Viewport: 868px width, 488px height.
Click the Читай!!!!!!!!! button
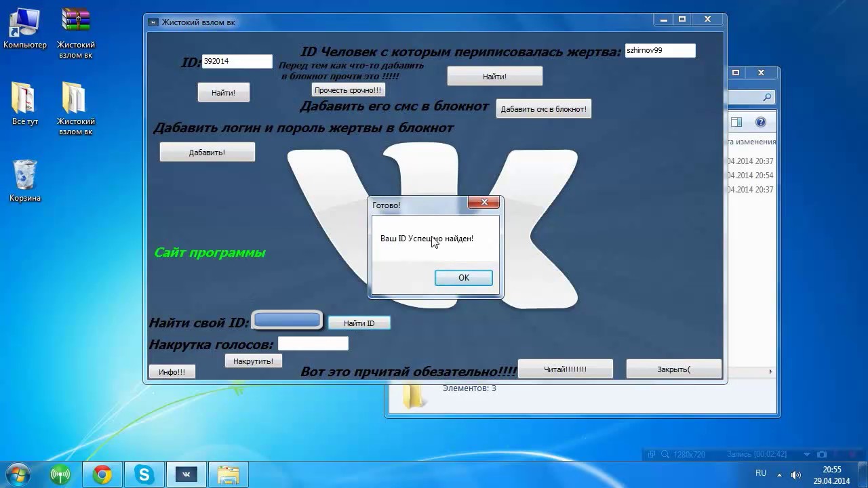[x=566, y=369]
